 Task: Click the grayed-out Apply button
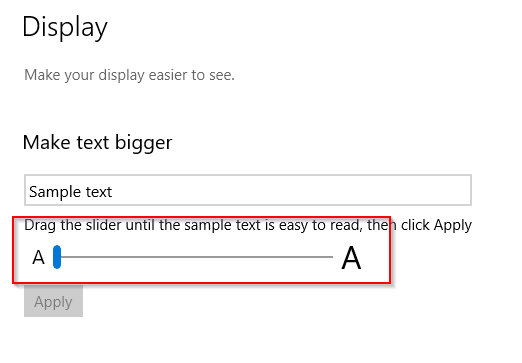(x=53, y=301)
